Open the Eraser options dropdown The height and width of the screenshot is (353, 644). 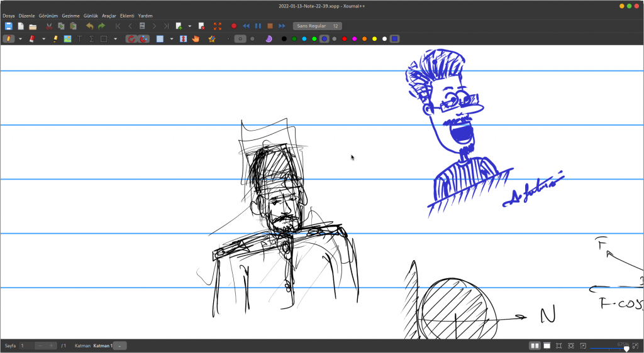(43, 39)
